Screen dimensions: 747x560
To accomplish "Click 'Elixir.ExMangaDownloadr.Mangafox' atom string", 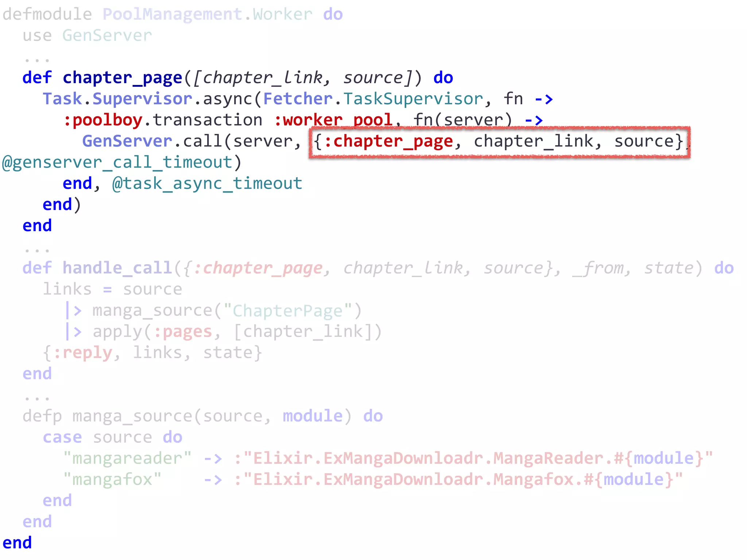I will coord(413,480).
